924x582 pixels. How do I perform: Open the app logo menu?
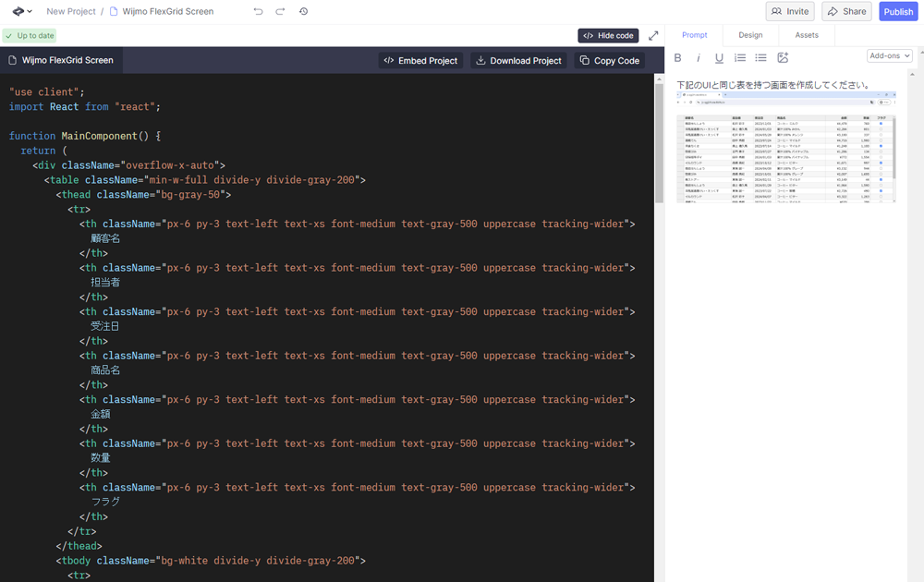[22, 11]
